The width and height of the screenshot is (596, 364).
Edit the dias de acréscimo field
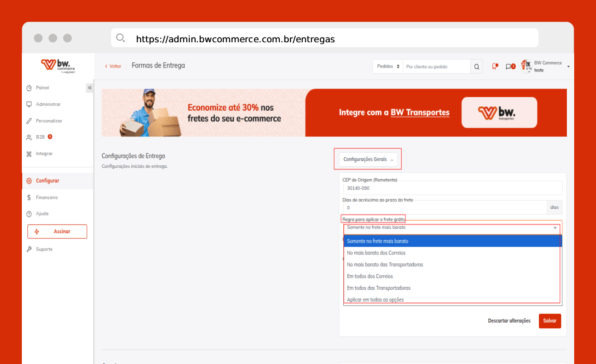tap(445, 208)
